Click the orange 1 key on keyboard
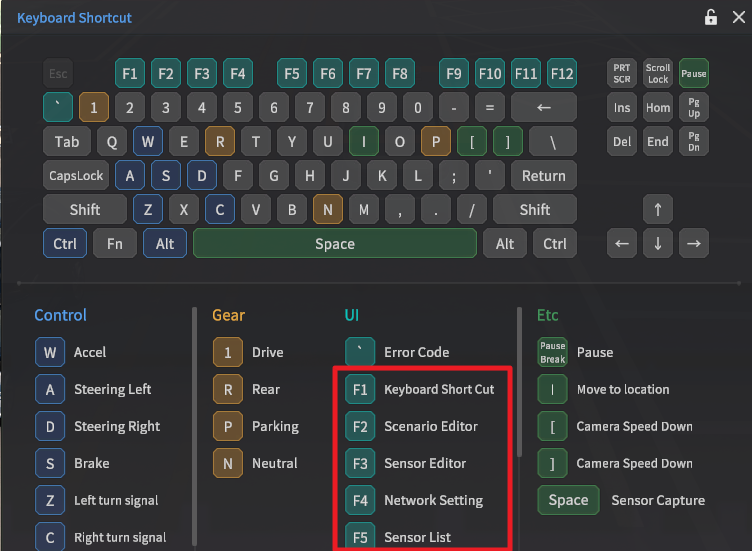The image size is (752, 551). pyautogui.click(x=93, y=107)
